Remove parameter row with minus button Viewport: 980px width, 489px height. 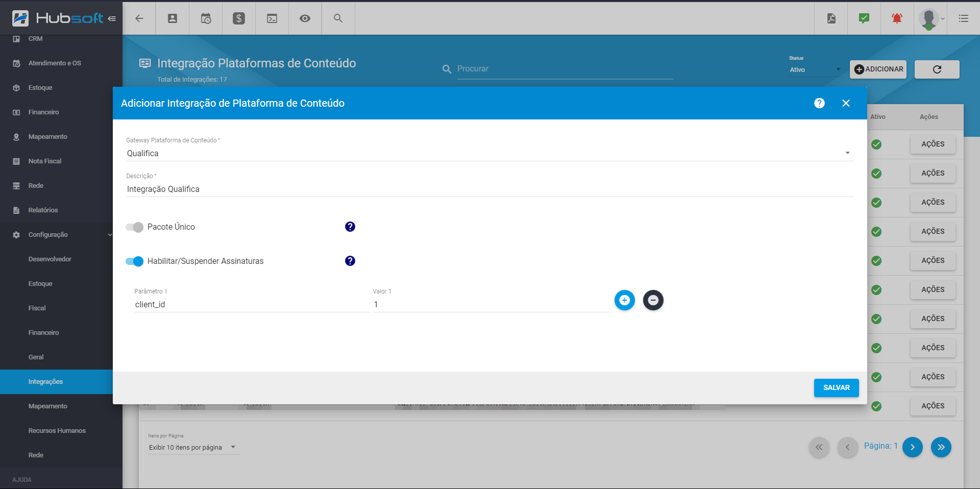653,300
